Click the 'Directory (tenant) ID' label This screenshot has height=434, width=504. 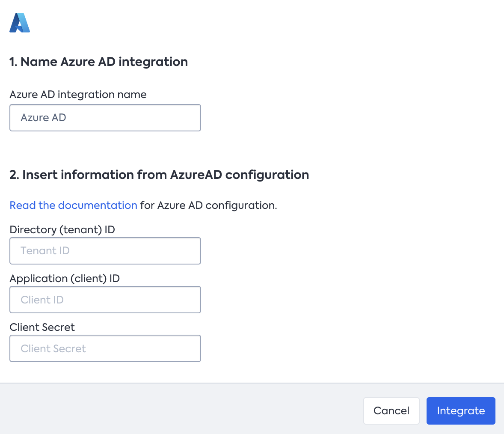point(62,229)
